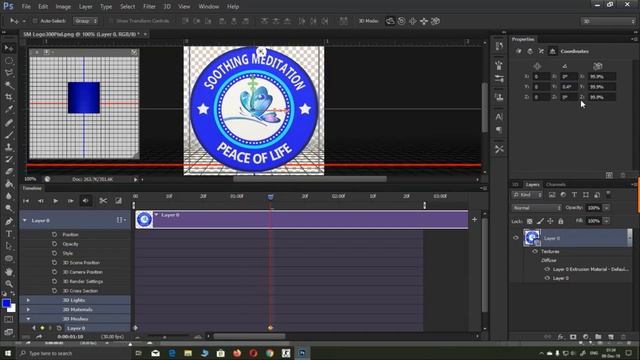Choose the Slide 3D object icon
Screen dimensions: 640x360
(424, 21)
